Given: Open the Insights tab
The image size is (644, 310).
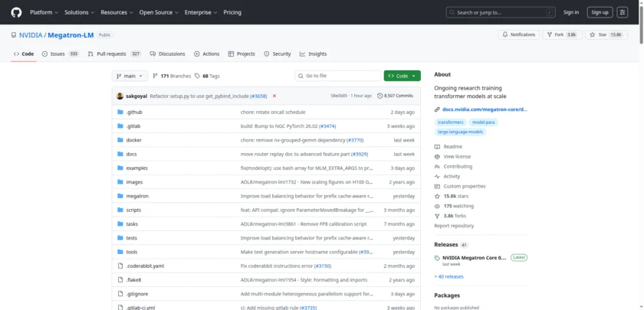Looking at the screenshot, I should pyautogui.click(x=314, y=54).
